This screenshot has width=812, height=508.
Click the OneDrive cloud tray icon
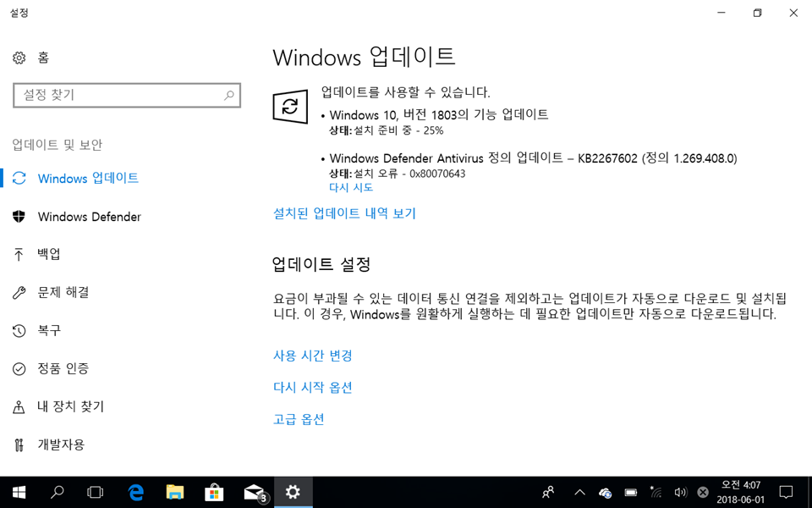pos(605,493)
